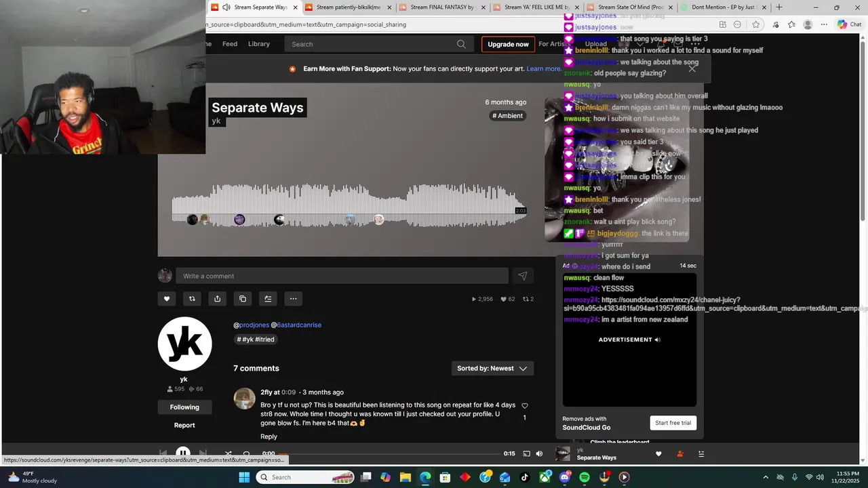Open the More options ellipsis for the track
This screenshot has height=488, width=868.
point(293,298)
